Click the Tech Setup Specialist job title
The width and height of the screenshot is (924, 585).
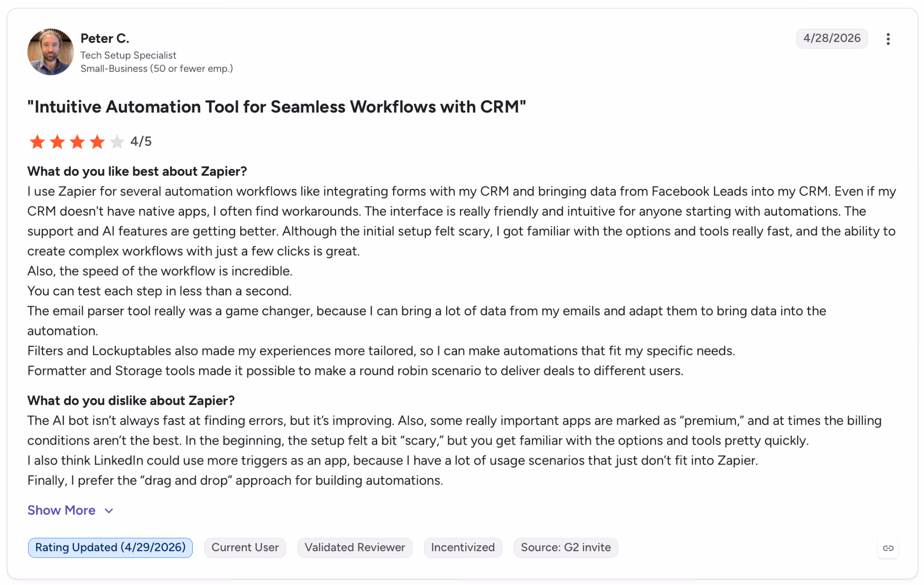128,55
